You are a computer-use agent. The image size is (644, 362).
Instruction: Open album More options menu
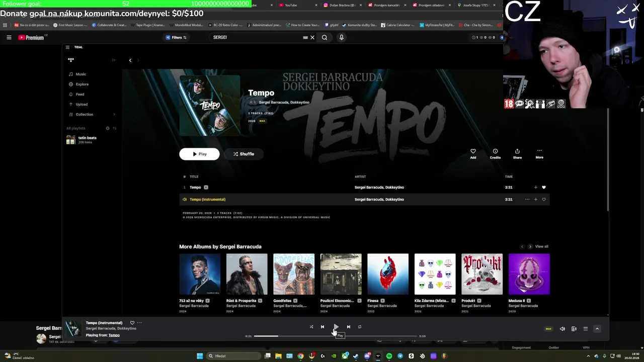click(539, 153)
